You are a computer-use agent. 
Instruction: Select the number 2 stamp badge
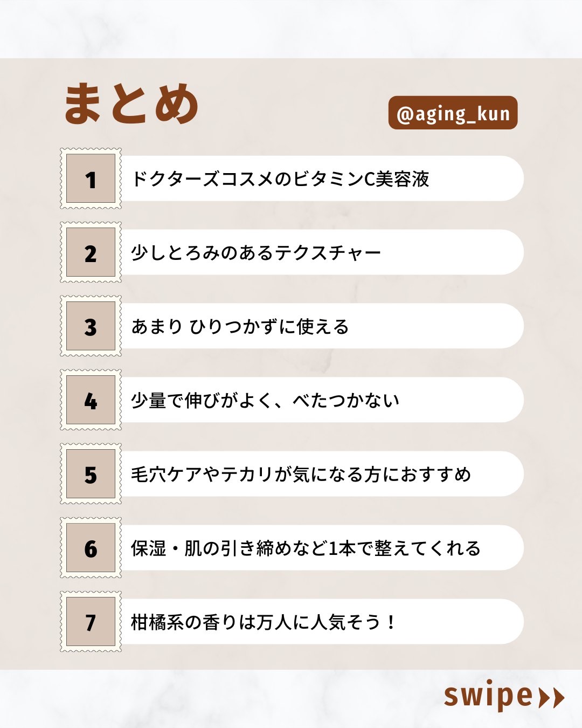[x=91, y=252]
